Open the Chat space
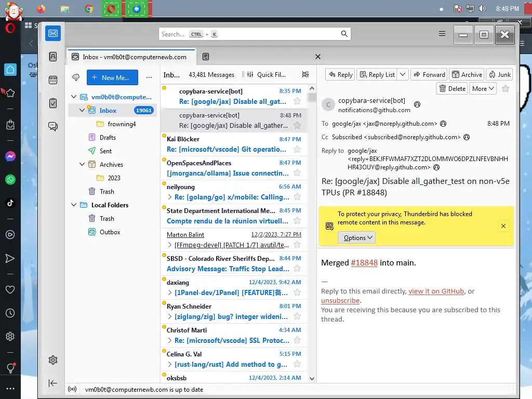 [x=53, y=127]
